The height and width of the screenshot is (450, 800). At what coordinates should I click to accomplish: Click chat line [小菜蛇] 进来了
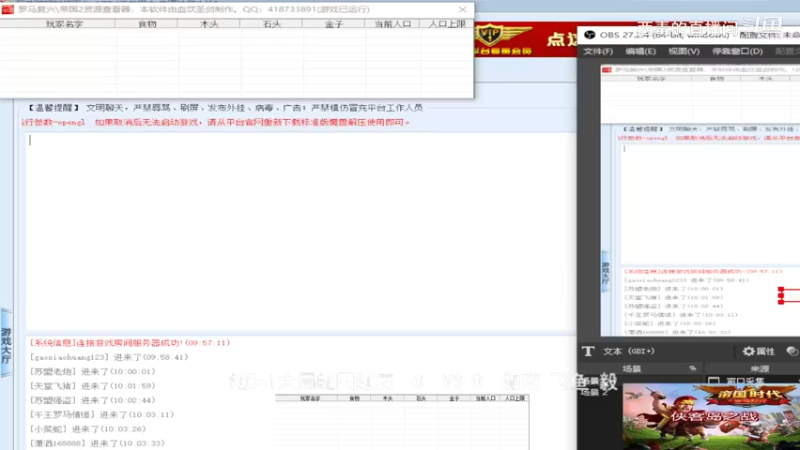88,429
